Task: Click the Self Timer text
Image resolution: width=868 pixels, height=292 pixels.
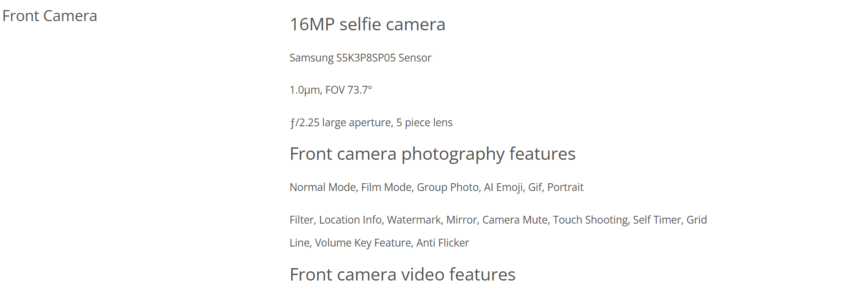Action: [657, 220]
